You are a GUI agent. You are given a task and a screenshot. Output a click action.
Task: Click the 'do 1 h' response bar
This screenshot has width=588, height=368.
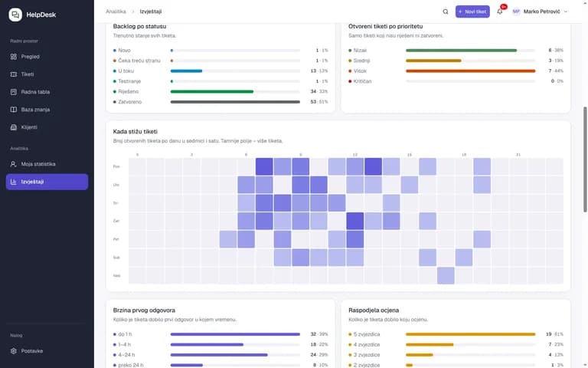235,334
